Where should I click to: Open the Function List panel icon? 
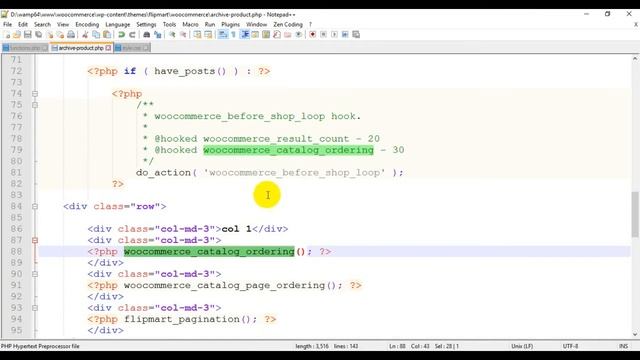pos(277,35)
